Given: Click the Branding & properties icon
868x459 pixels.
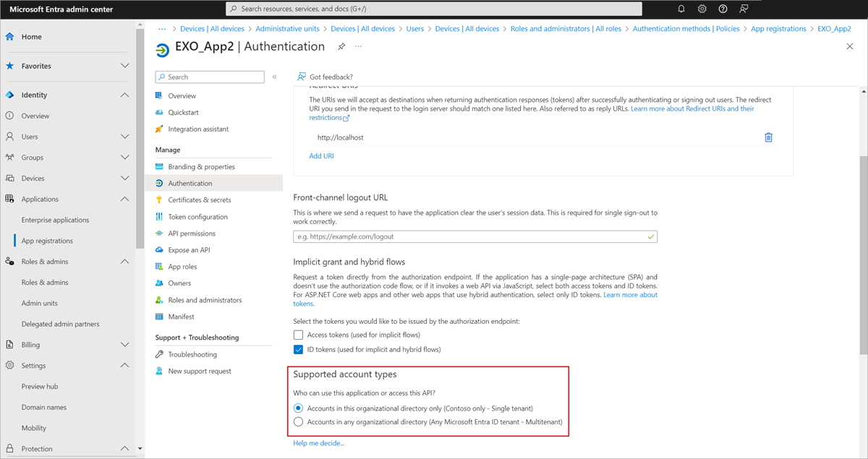Looking at the screenshot, I should [159, 166].
